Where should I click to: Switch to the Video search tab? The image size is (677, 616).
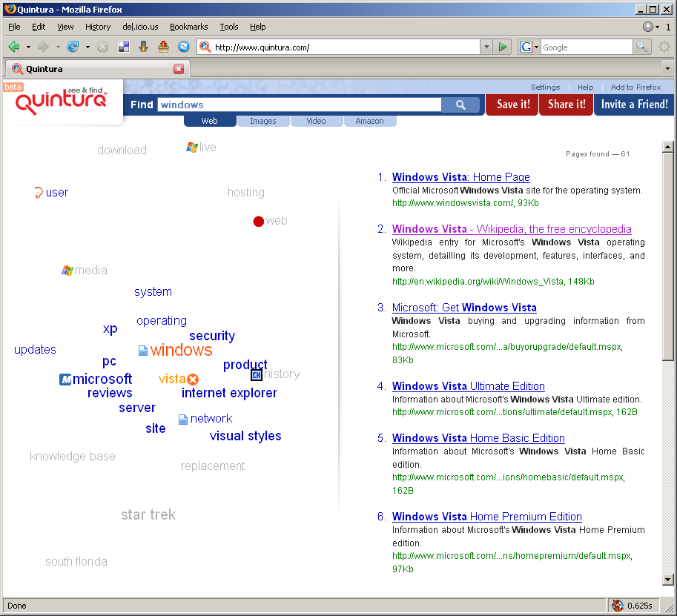coord(316,121)
